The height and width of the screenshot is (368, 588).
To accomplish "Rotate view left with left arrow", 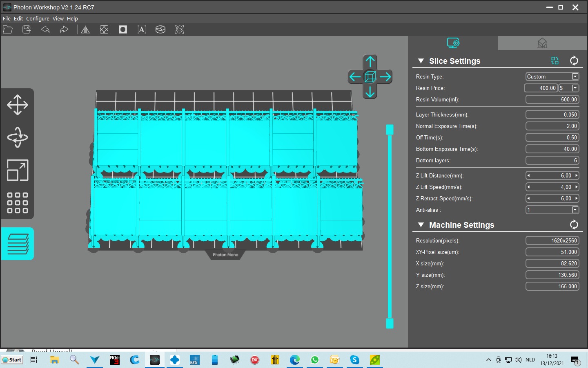I will coord(355,76).
